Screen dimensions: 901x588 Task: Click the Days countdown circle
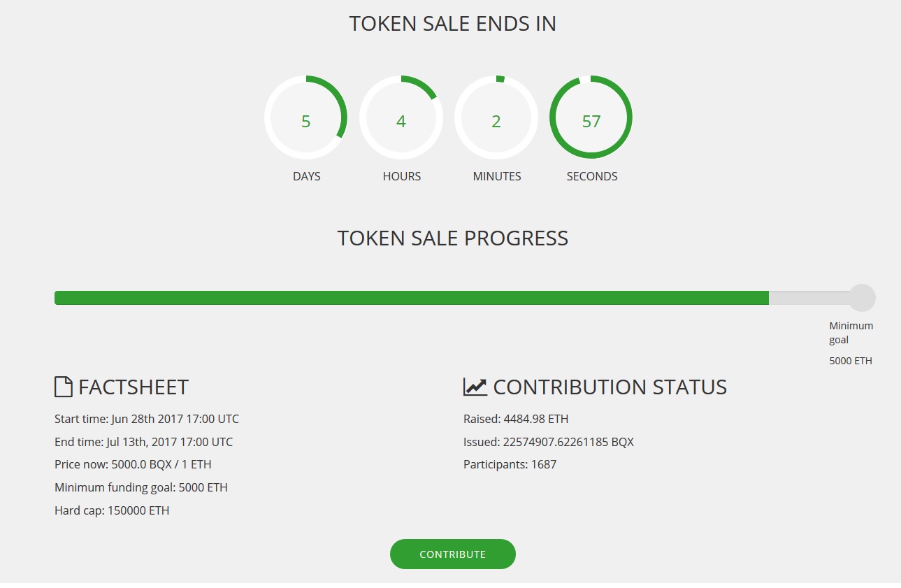coord(305,117)
